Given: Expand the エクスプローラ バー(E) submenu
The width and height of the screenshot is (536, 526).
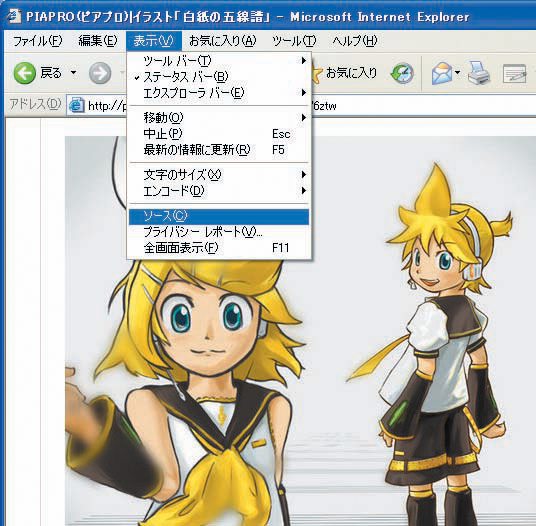Looking at the screenshot, I should click(x=219, y=93).
